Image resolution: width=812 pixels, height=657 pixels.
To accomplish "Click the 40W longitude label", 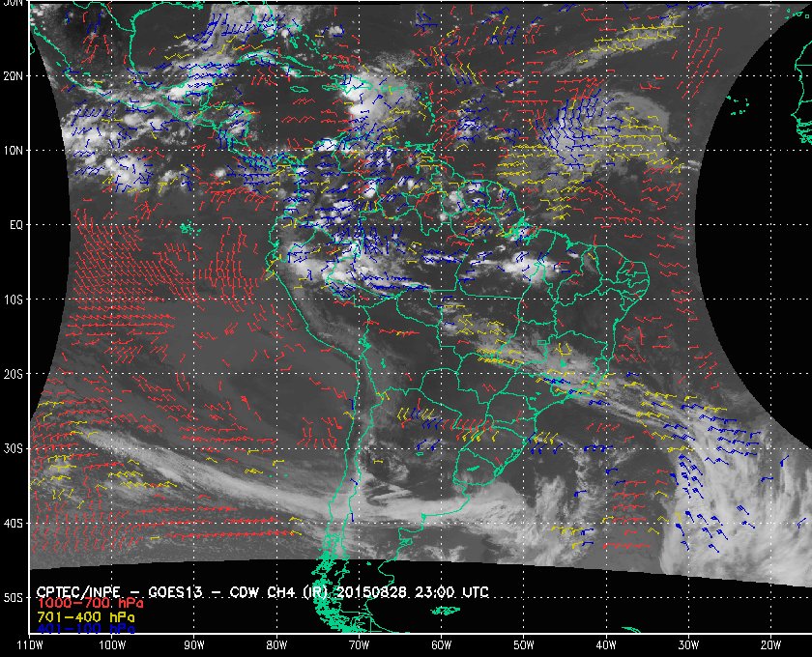I will point(606,645).
